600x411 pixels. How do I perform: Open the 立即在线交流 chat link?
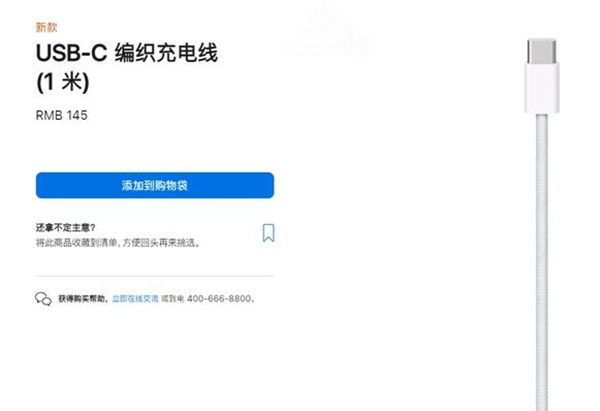pos(135,299)
